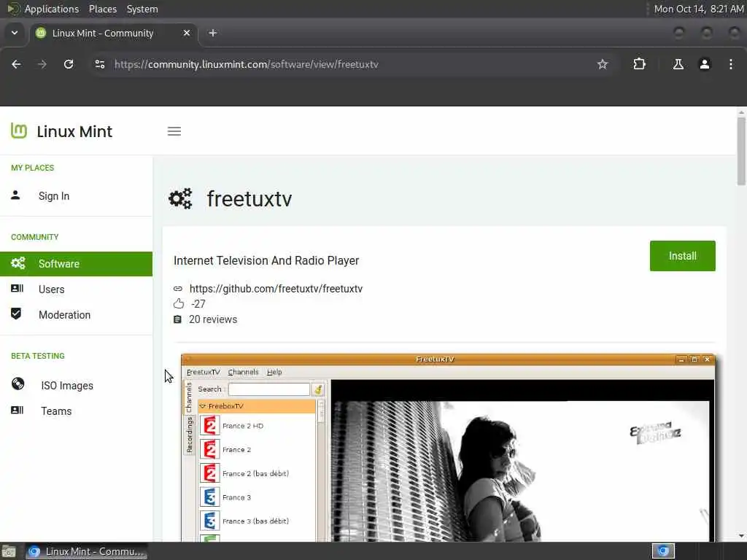
Task: Open ISO Images in Beta Testing
Action: (x=67, y=386)
